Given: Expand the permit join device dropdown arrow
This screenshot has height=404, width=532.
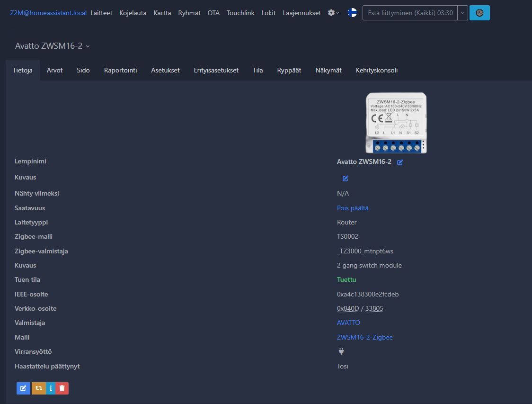Looking at the screenshot, I should [x=462, y=13].
